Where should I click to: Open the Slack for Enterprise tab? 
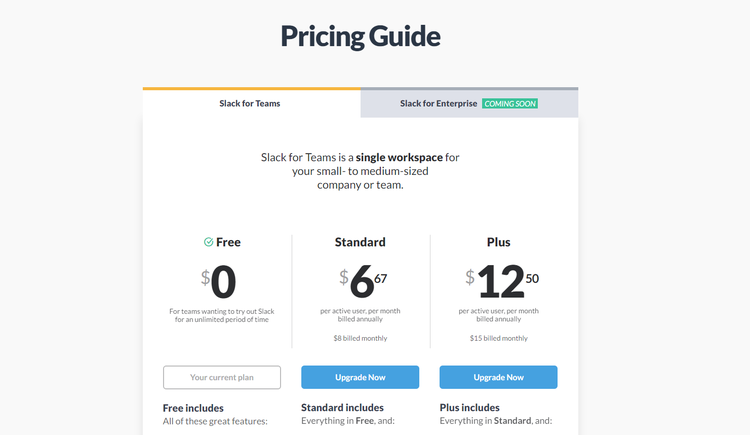pos(469,103)
